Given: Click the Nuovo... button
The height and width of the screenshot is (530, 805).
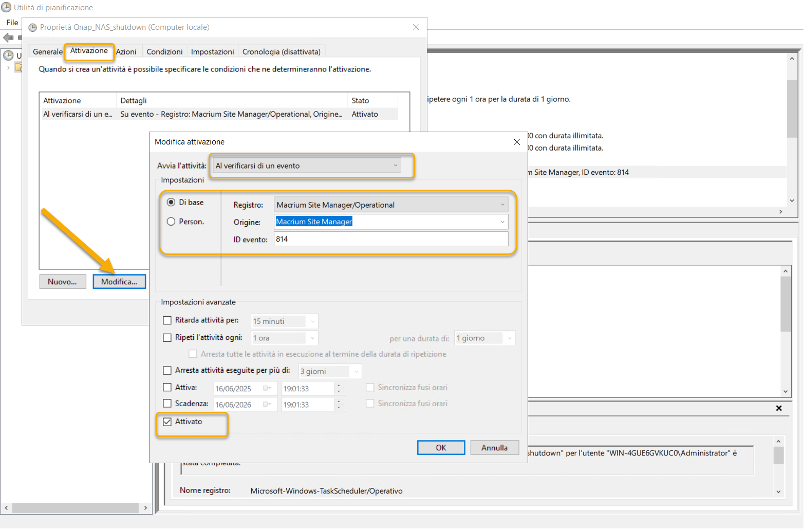Looking at the screenshot, I should [x=62, y=282].
